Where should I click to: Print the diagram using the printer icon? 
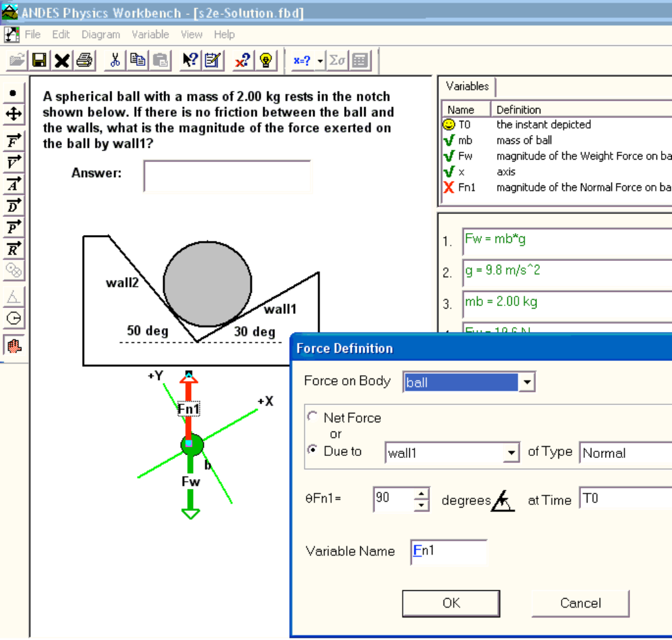tap(85, 60)
